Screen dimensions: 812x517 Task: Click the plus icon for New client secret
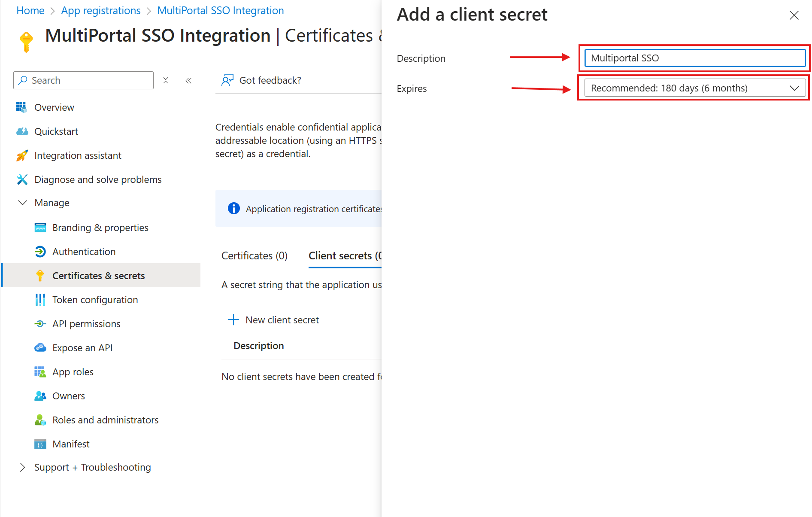pyautogui.click(x=233, y=319)
